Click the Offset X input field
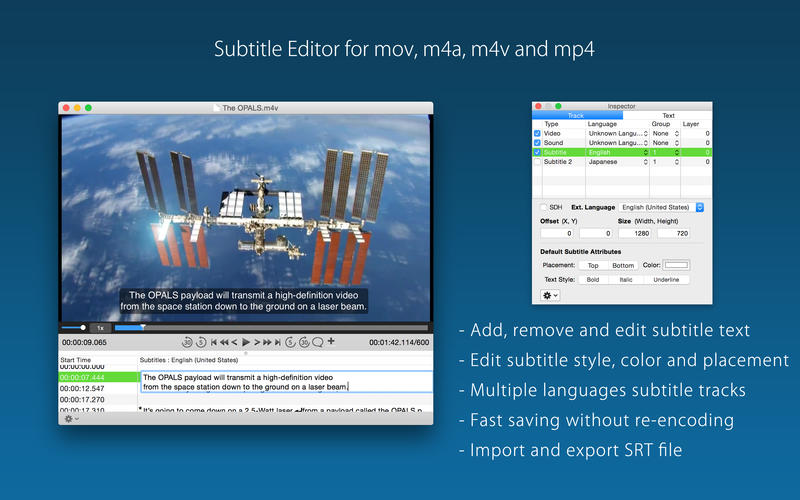This screenshot has height=500, width=800. [557, 233]
